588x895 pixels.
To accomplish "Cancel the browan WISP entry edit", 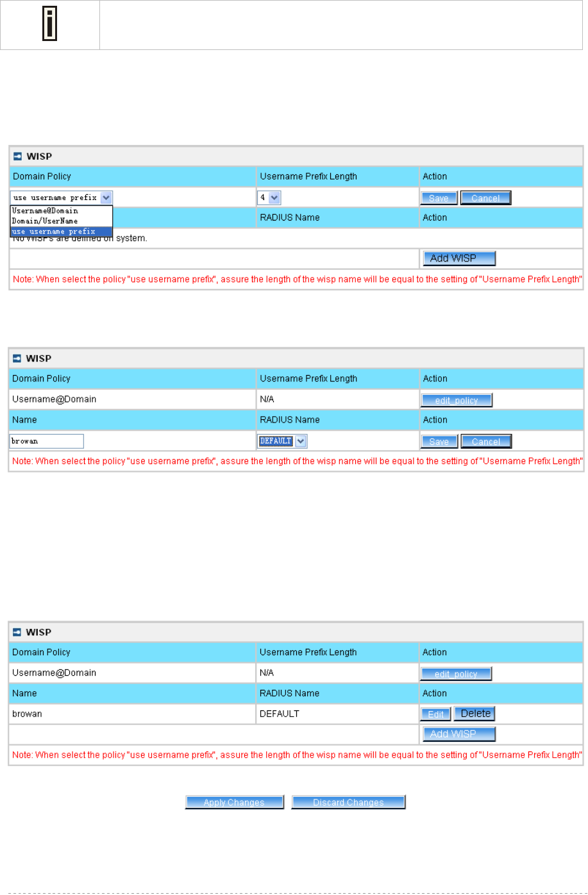I will click(x=485, y=442).
